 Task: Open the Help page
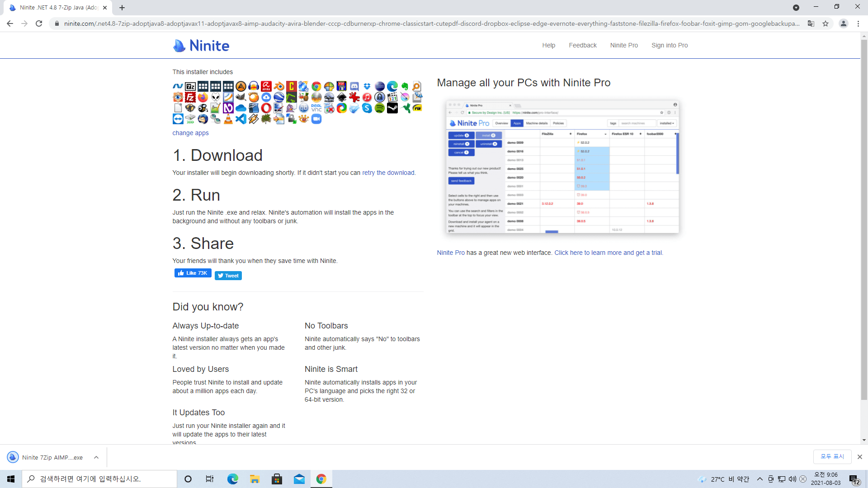coord(548,45)
